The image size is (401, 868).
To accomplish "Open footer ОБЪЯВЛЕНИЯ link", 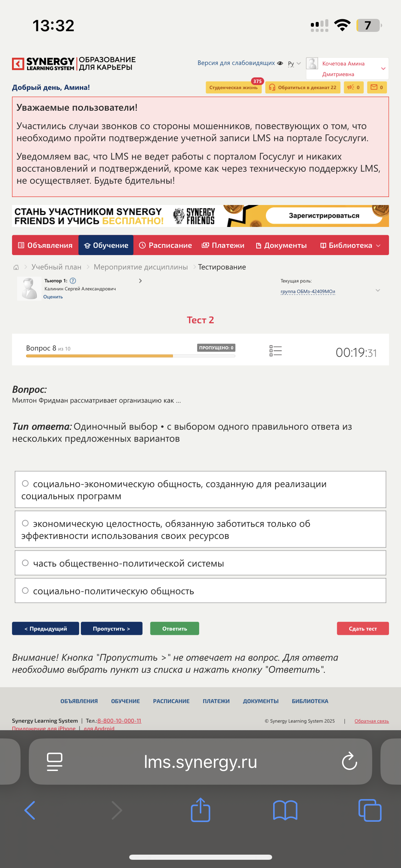I will 79,701.
